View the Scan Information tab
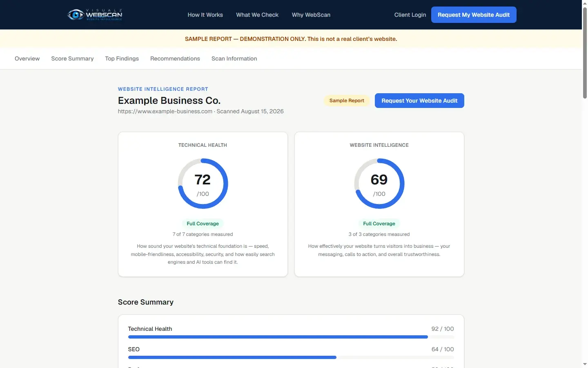 click(x=234, y=58)
